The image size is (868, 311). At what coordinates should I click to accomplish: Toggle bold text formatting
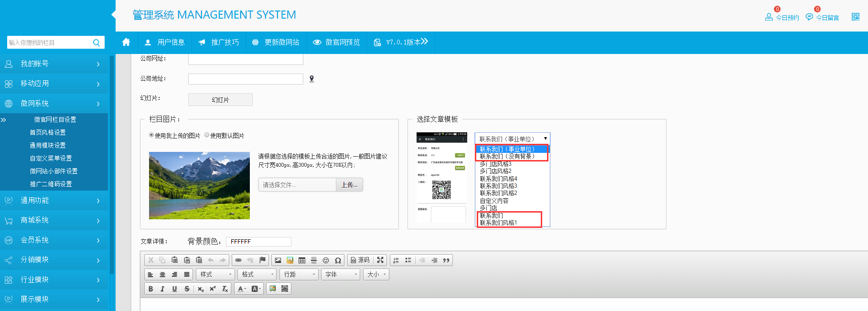point(150,289)
